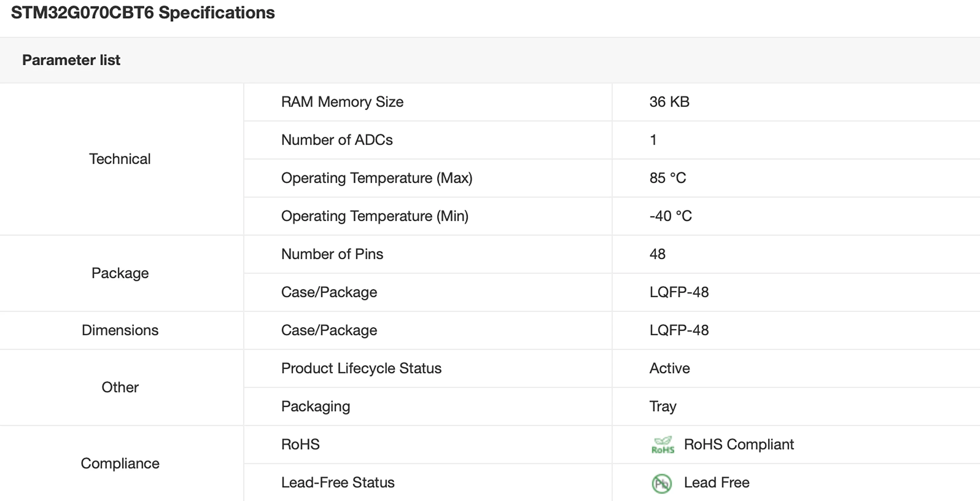
Task: Click the green RoHS leaf icon
Action: point(662,445)
